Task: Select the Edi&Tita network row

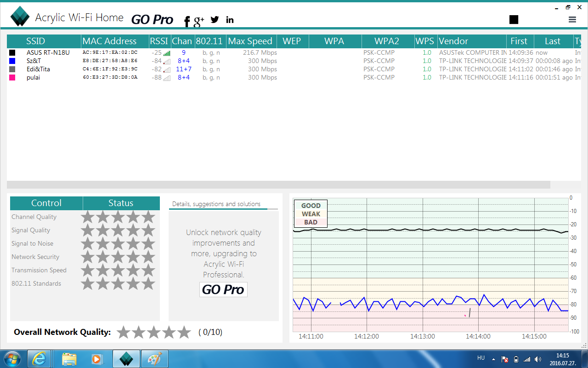Action: [294, 69]
